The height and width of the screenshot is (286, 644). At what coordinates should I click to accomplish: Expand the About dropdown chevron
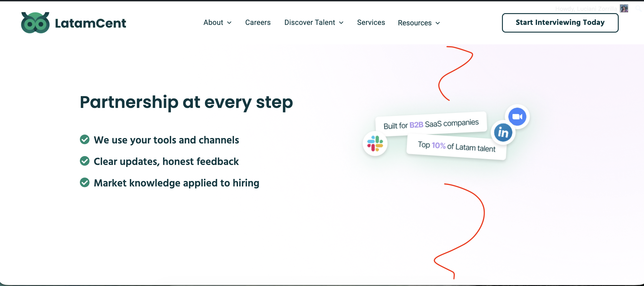(229, 23)
